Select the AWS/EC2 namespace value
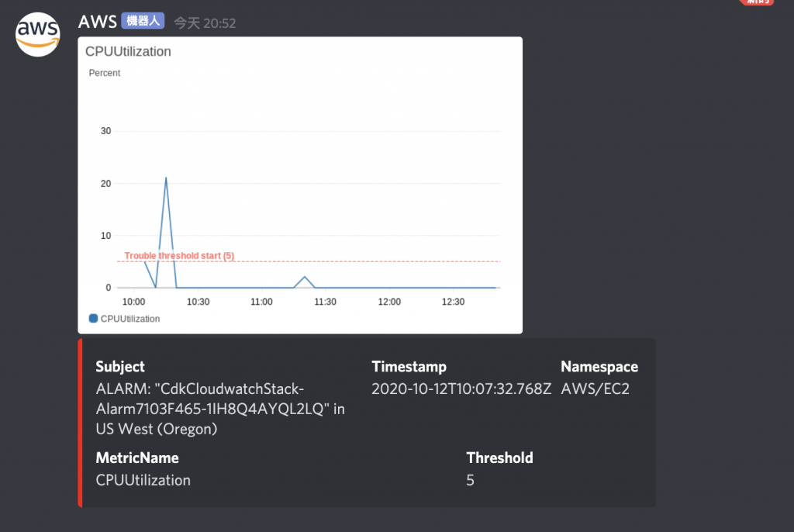 595,389
